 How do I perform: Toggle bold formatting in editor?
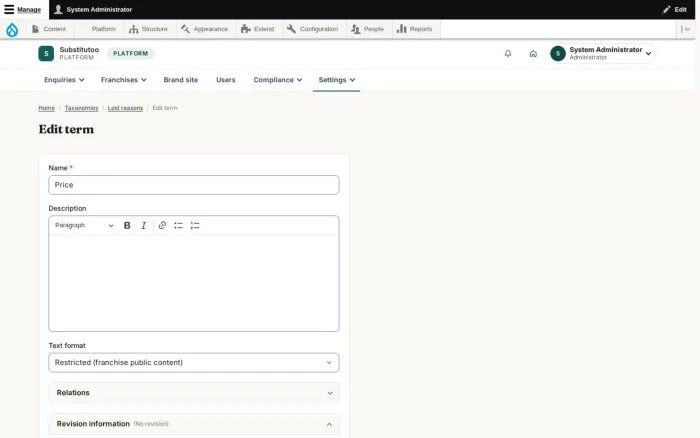pyautogui.click(x=127, y=225)
